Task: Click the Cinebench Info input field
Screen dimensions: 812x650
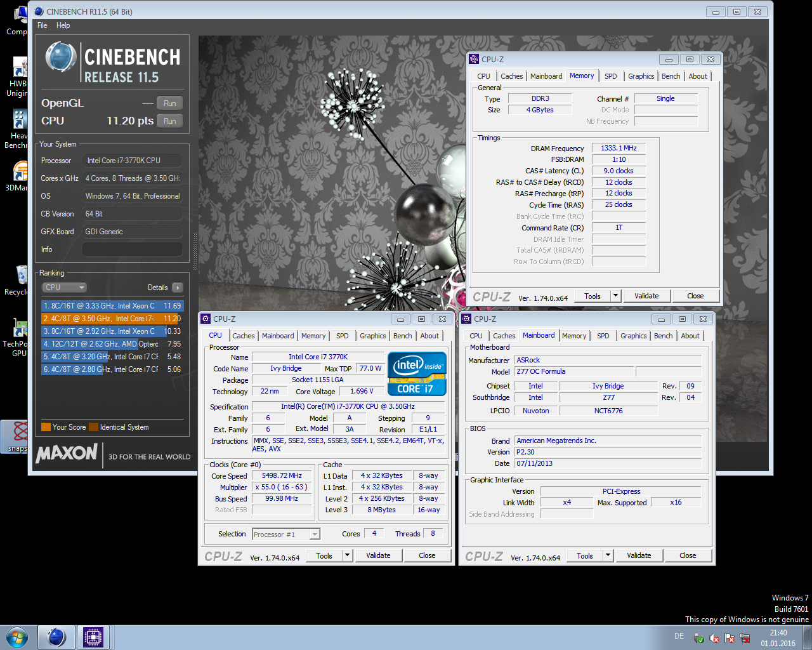Action: (133, 249)
